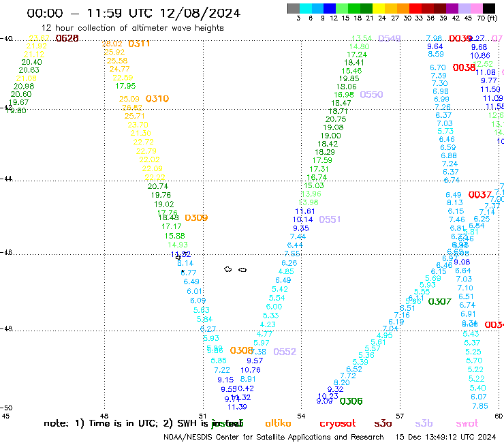Click the 28.02 wave height value
504x443 pixels.
click(112, 44)
